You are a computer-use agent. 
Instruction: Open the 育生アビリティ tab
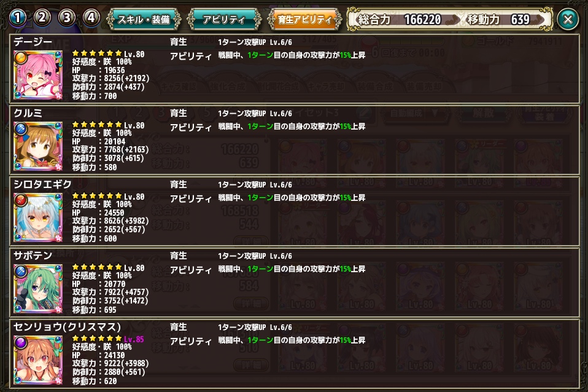point(304,19)
